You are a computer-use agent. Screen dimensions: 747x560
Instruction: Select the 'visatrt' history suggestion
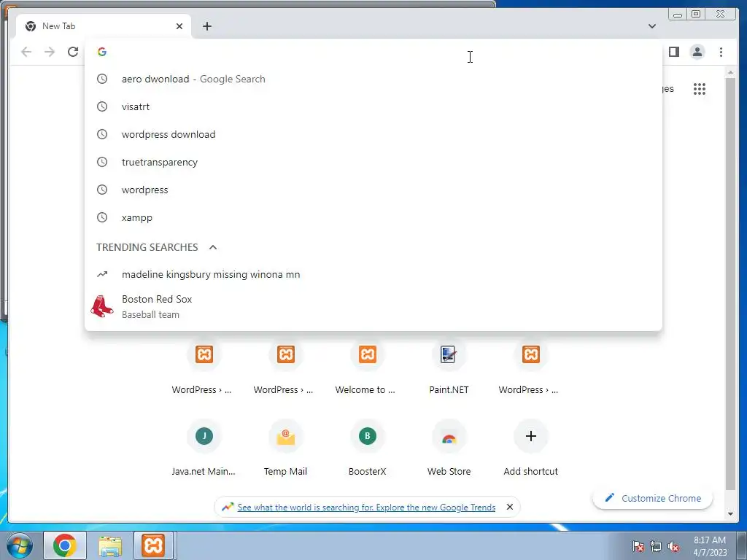pos(373,106)
